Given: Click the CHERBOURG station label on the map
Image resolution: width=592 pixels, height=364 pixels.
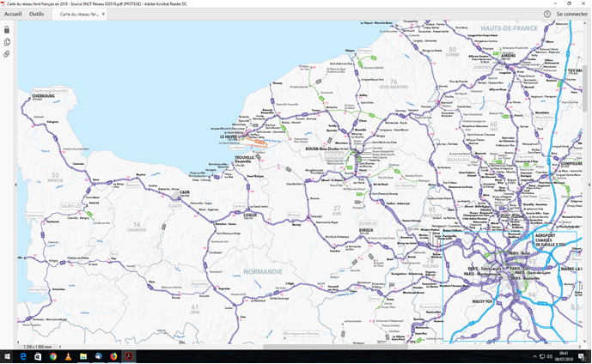Looking at the screenshot, I should click(44, 96).
